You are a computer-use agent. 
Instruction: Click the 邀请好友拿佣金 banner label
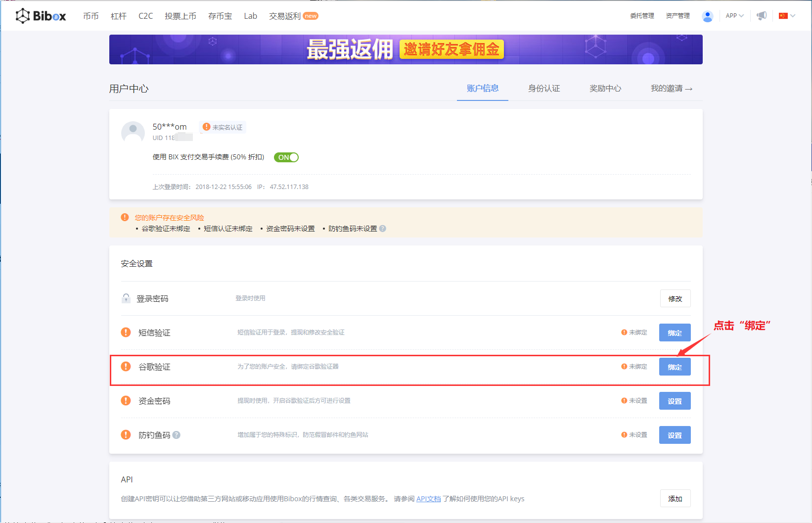point(451,49)
